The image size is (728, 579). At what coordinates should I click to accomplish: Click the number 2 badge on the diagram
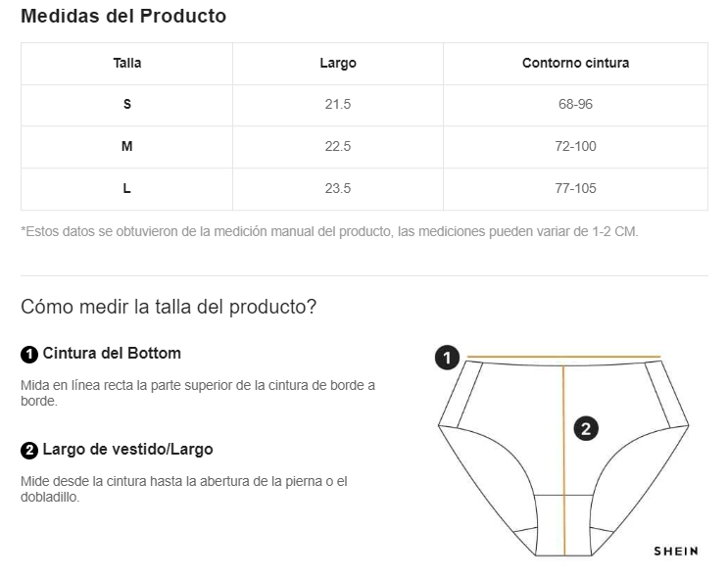coord(586,428)
